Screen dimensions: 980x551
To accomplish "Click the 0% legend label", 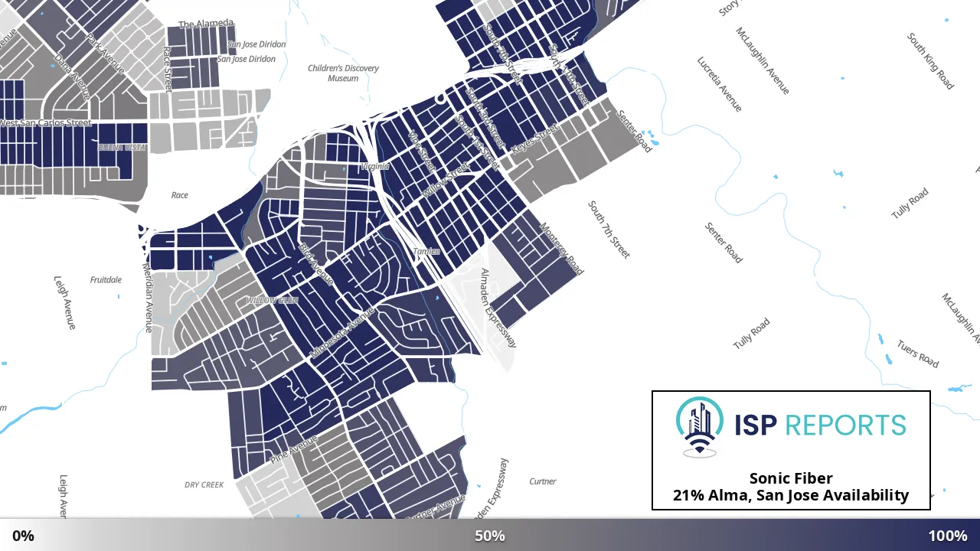I will [x=23, y=536].
